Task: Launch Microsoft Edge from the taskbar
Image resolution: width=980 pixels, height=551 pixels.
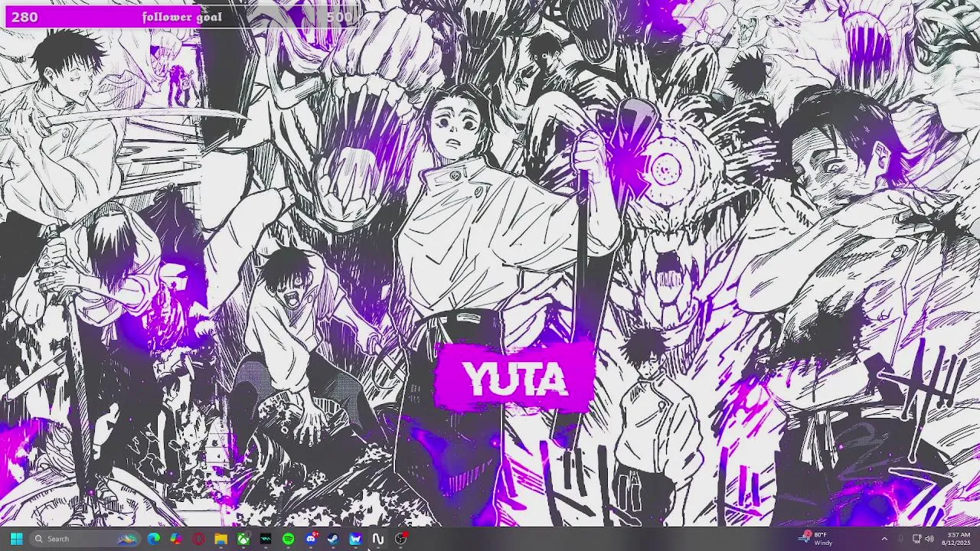Action: point(154,539)
